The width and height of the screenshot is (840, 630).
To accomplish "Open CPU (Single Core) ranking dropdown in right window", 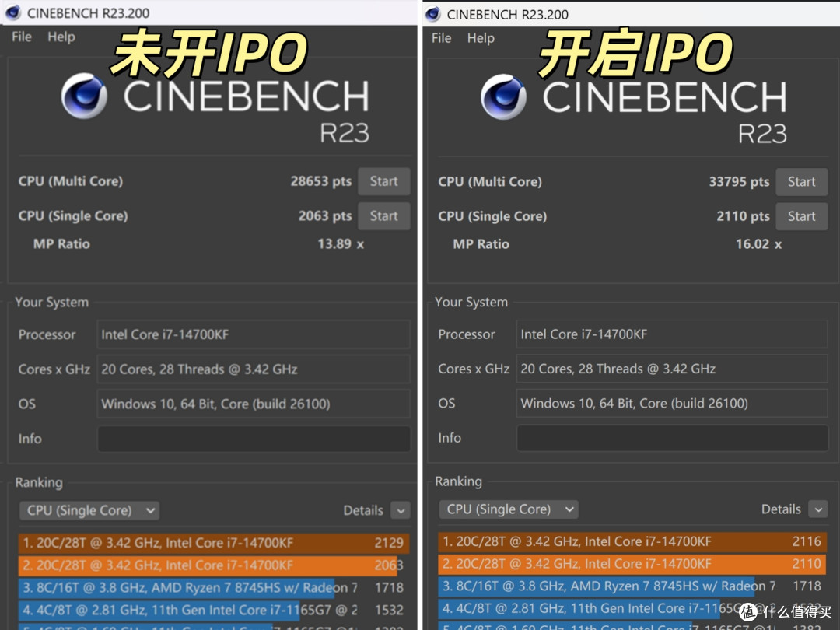I will [509, 509].
